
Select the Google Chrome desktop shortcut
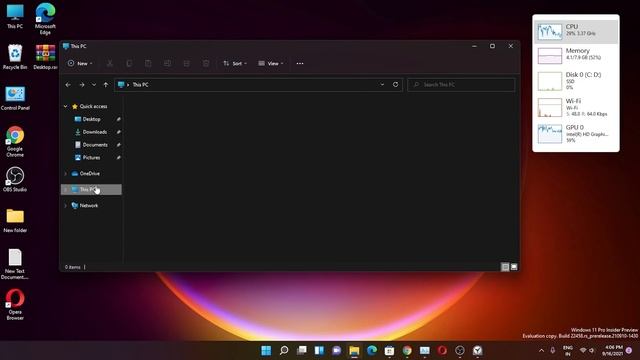coord(15,142)
